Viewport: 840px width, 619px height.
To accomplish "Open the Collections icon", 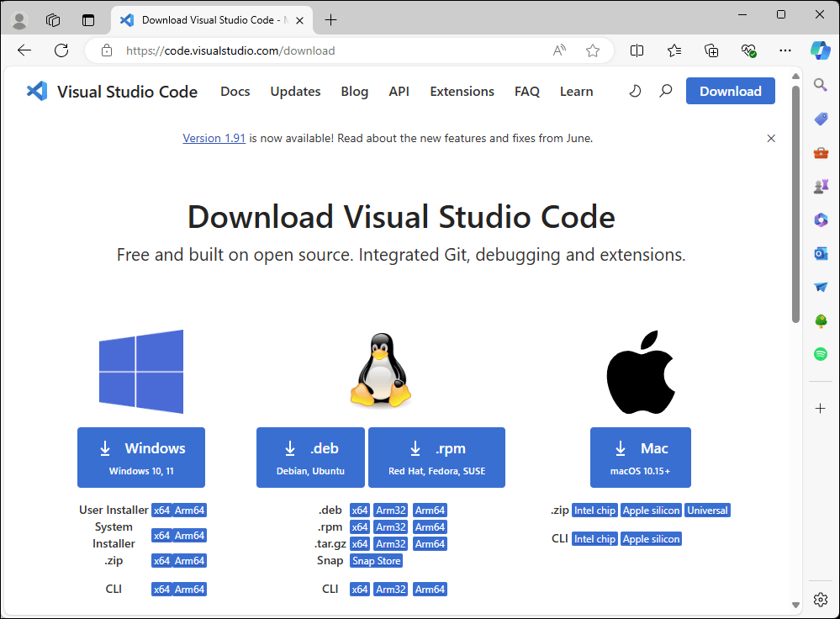I will pyautogui.click(x=711, y=50).
